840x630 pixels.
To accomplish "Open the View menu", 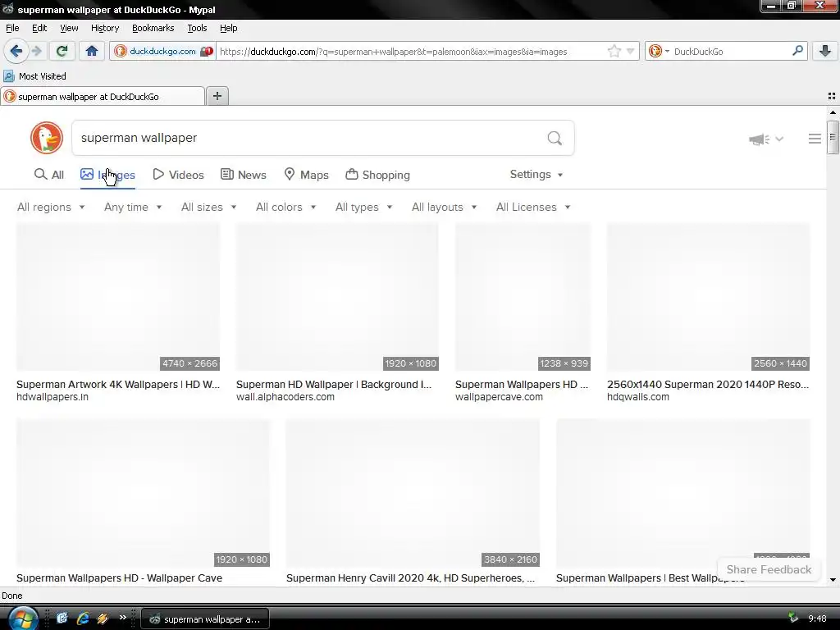I will point(69,28).
